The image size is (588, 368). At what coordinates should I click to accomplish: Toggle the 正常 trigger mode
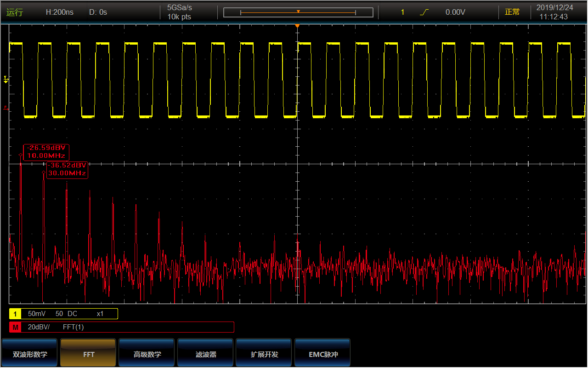(x=512, y=12)
